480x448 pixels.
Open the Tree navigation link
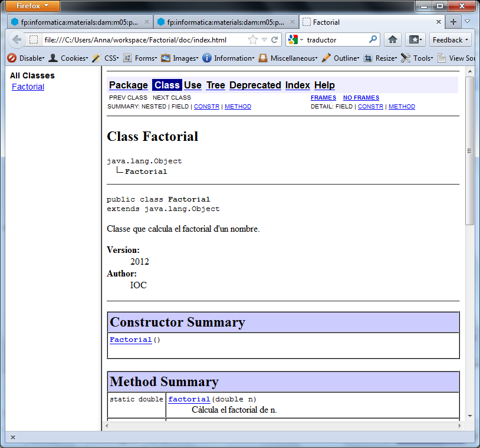tap(215, 85)
